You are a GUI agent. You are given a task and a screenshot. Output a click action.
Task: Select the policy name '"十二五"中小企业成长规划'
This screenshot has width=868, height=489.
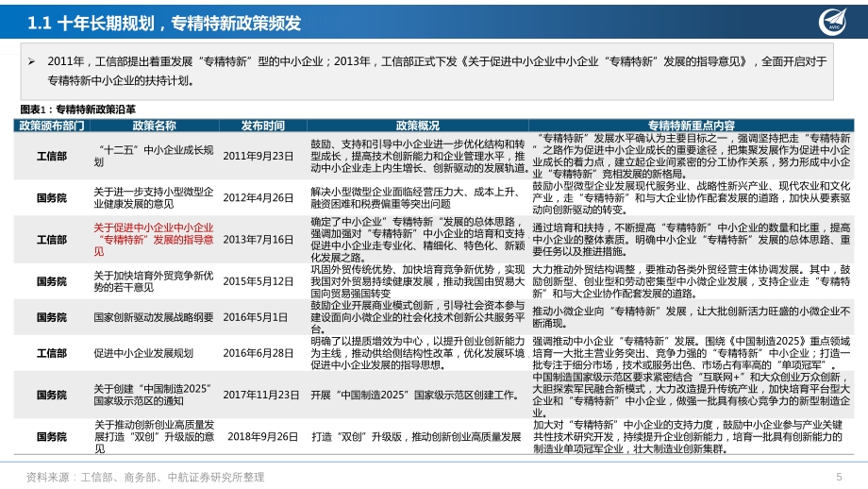point(154,156)
